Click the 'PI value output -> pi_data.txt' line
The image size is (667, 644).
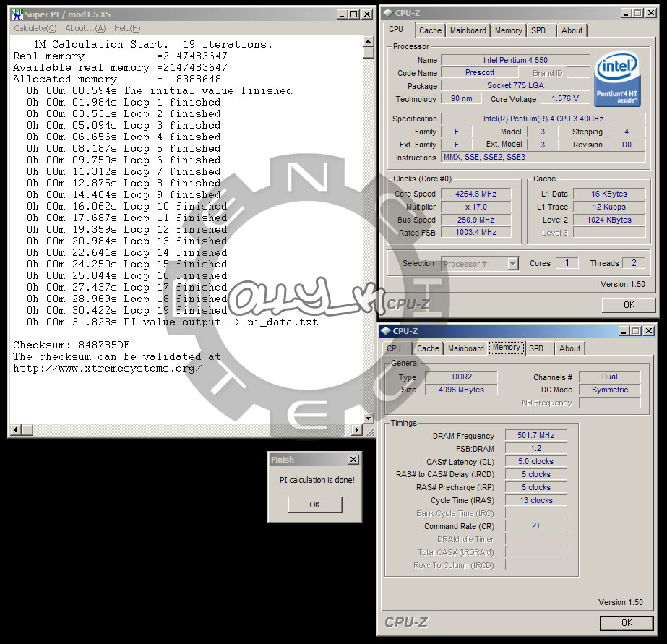172,322
